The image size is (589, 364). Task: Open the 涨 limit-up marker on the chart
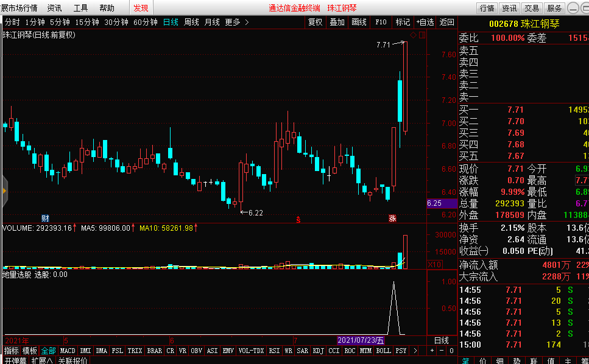[x=392, y=218]
